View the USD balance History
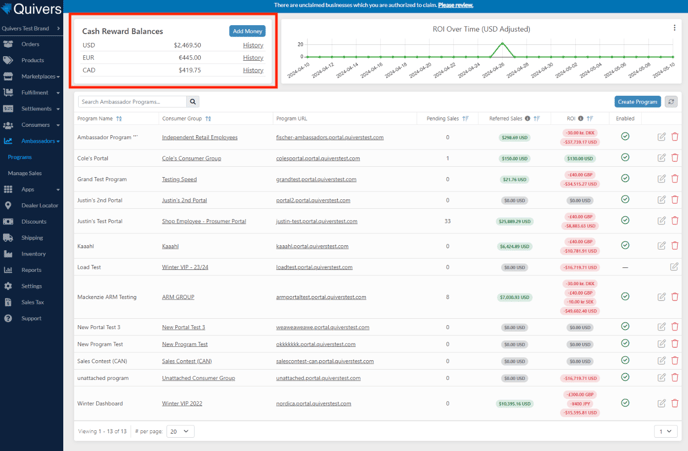Image resolution: width=688 pixels, height=451 pixels. 253,45
